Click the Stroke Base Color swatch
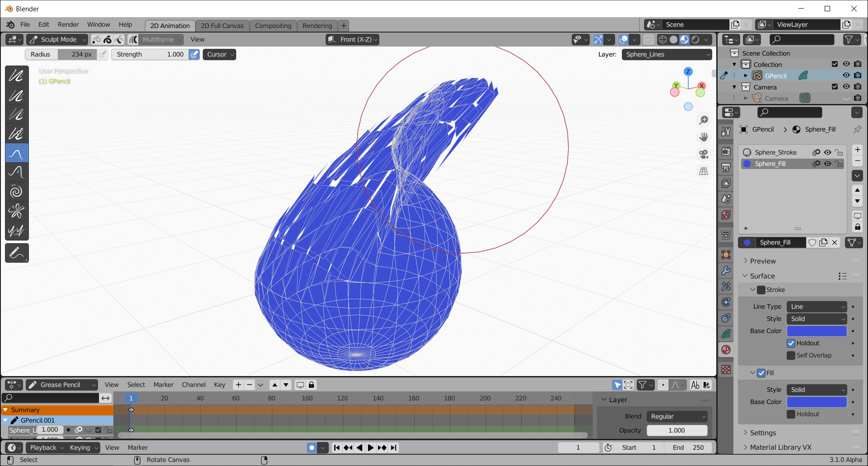The height and width of the screenshot is (466, 868). [817, 331]
